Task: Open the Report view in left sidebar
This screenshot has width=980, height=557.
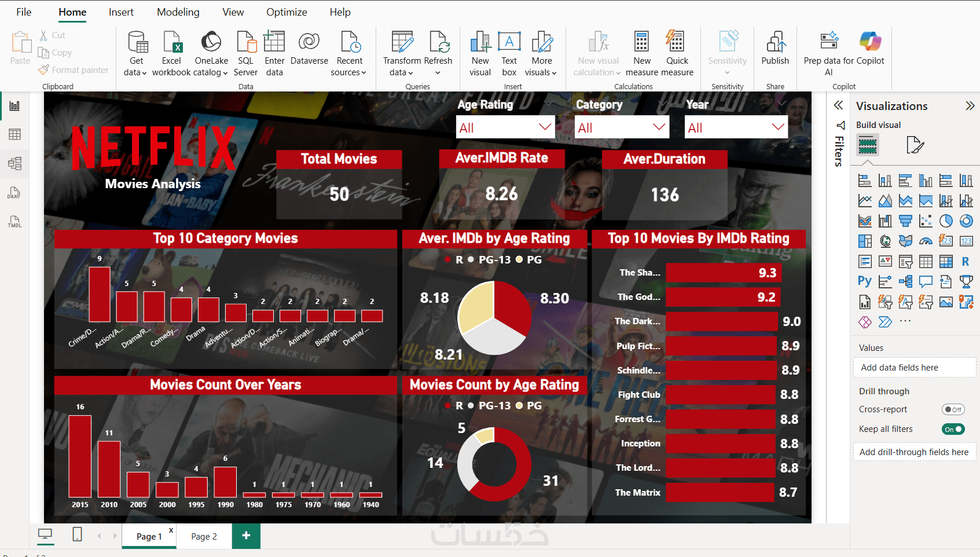Action: [x=14, y=105]
